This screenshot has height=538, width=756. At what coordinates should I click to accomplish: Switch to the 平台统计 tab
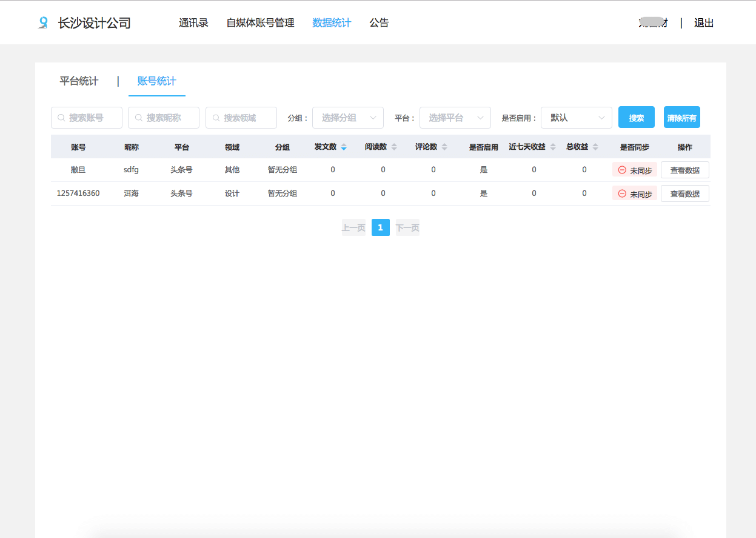tap(78, 81)
